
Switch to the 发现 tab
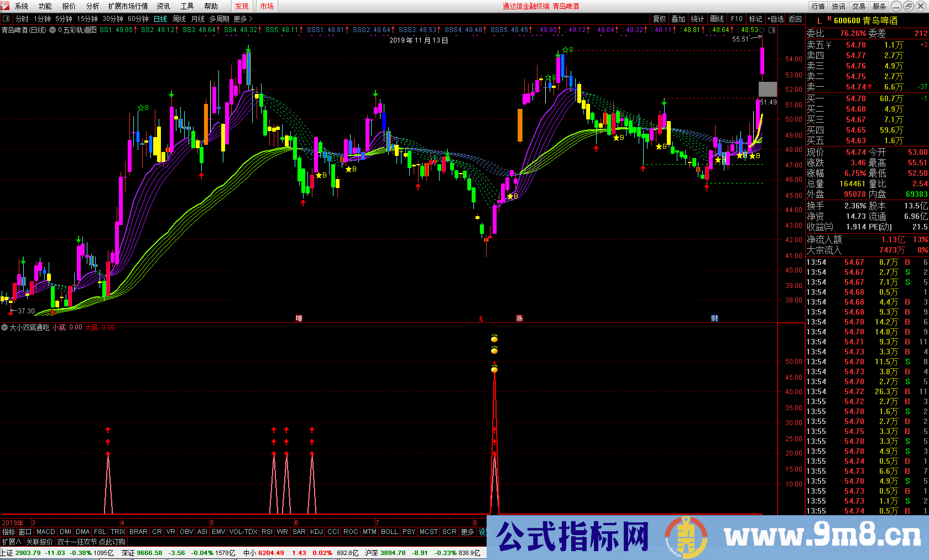(242, 6)
